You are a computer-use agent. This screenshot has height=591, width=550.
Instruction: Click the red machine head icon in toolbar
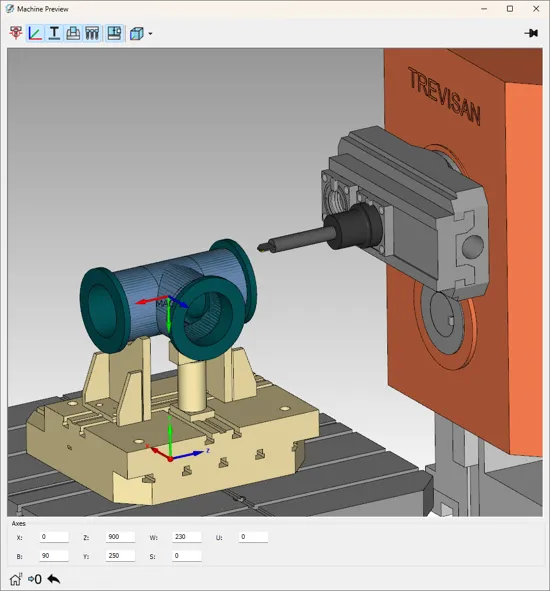(x=16, y=33)
